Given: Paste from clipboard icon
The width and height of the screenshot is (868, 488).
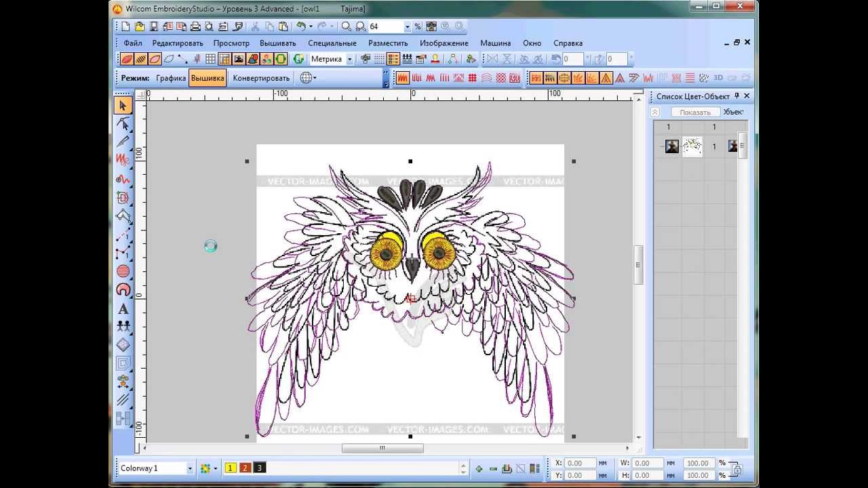Looking at the screenshot, I should pos(283,26).
